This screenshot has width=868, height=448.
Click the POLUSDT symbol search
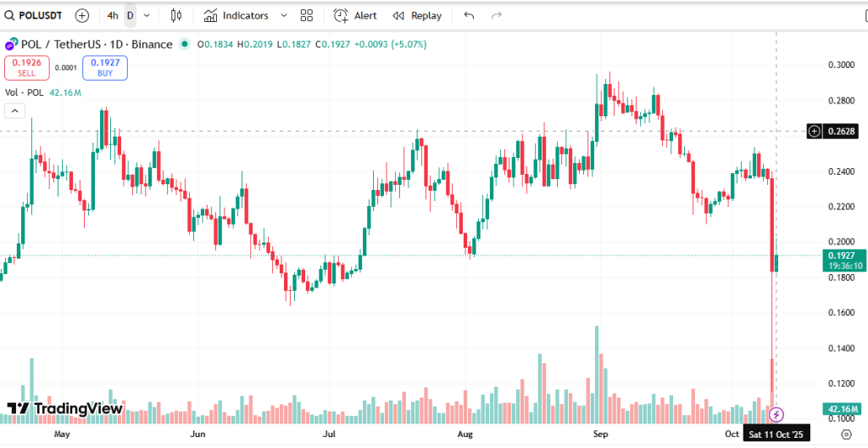pos(36,15)
